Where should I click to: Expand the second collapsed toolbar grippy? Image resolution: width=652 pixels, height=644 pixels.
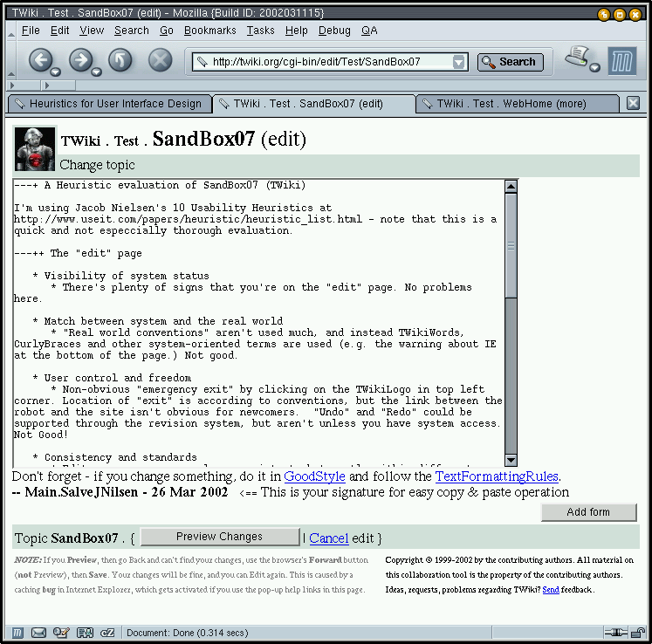(58, 86)
